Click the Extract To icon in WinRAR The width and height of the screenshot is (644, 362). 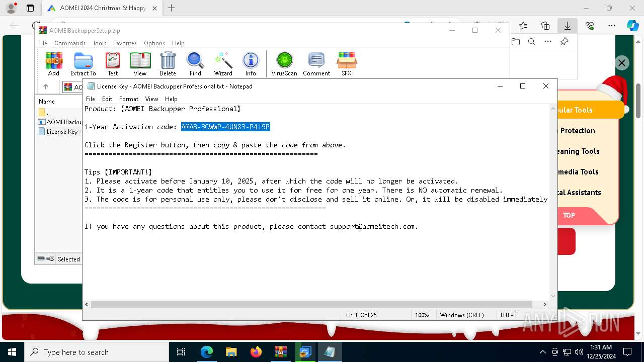pyautogui.click(x=83, y=64)
